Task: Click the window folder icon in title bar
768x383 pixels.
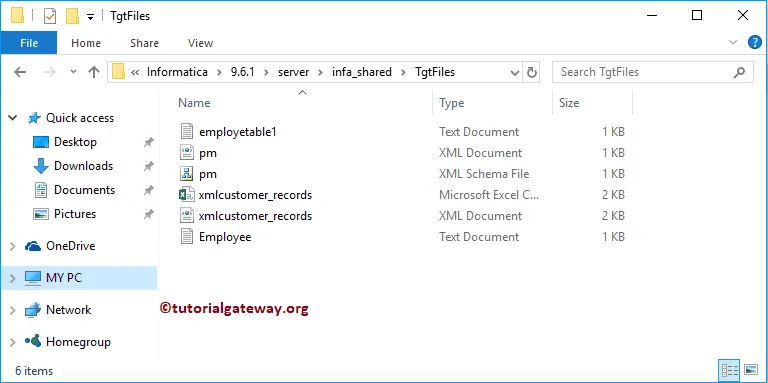Action: (18, 16)
